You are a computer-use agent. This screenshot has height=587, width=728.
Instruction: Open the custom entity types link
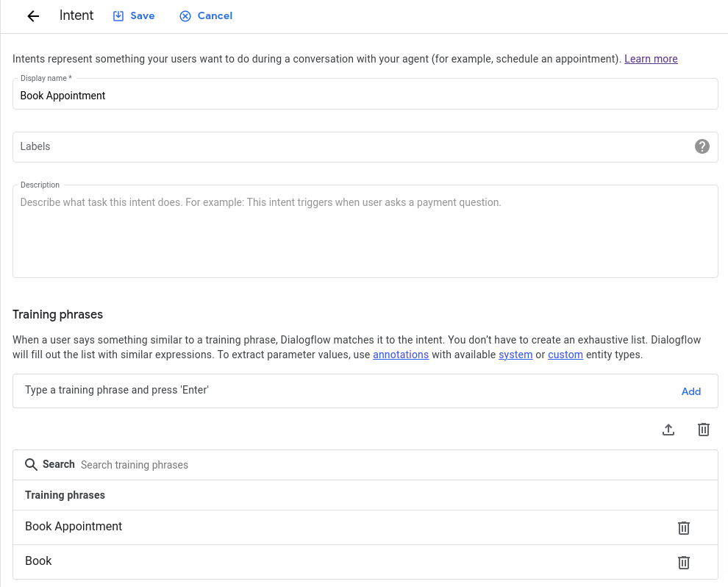click(565, 355)
